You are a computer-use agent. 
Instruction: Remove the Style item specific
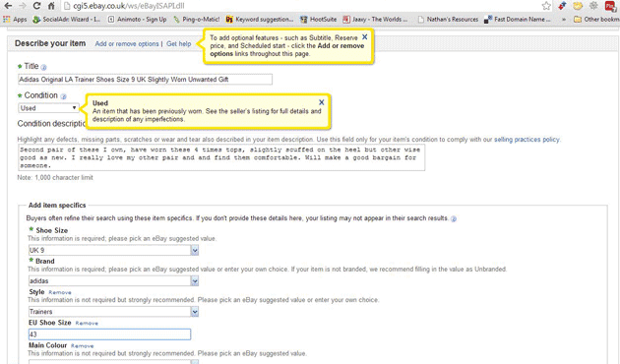point(60,292)
